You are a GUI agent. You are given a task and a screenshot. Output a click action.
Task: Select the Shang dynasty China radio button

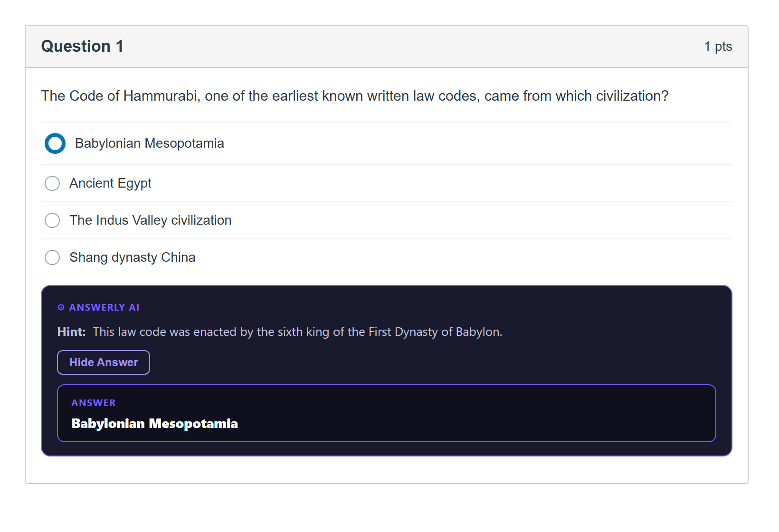click(52, 257)
